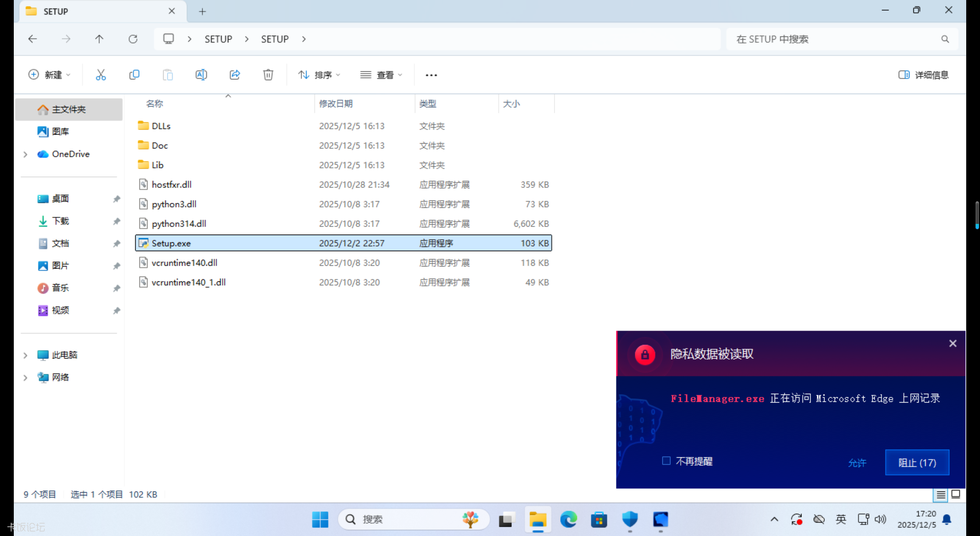Expand the 此电脑 tree node
The height and width of the screenshot is (536, 980).
pos(25,355)
